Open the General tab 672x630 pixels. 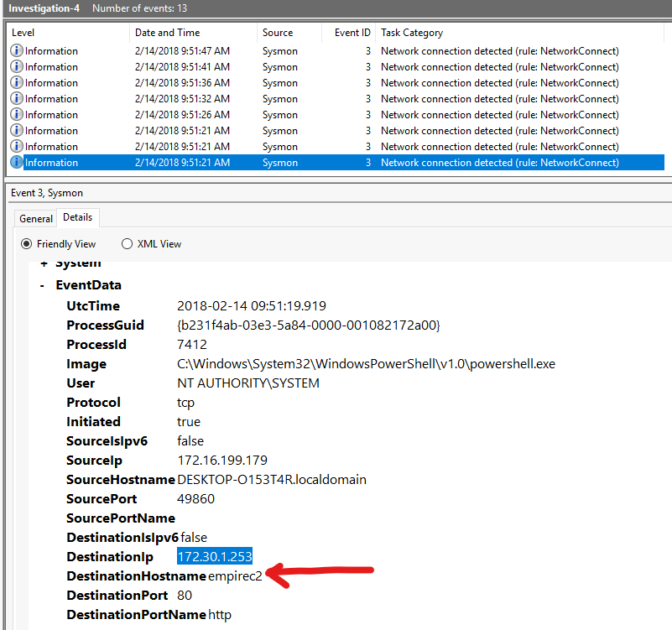[36, 219]
